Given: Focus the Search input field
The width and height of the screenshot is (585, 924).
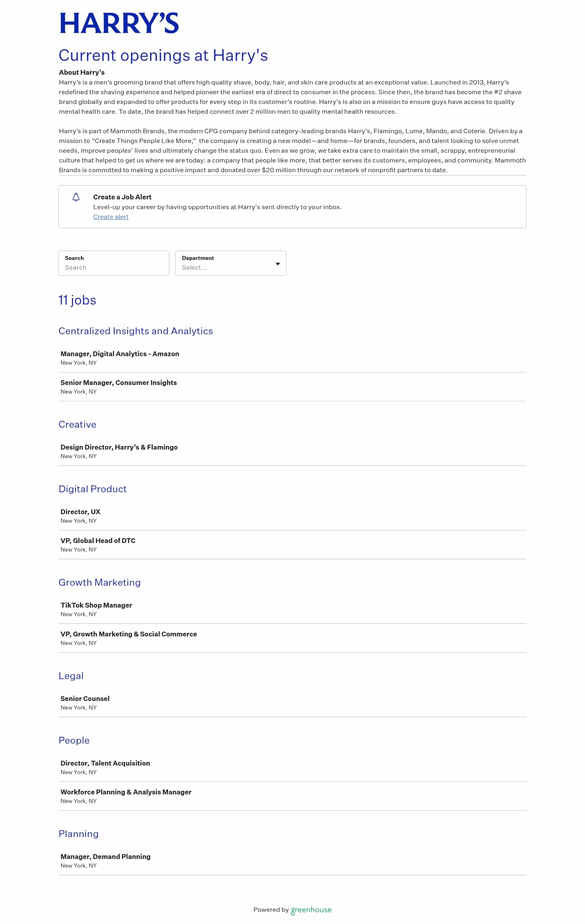Looking at the screenshot, I should [114, 267].
